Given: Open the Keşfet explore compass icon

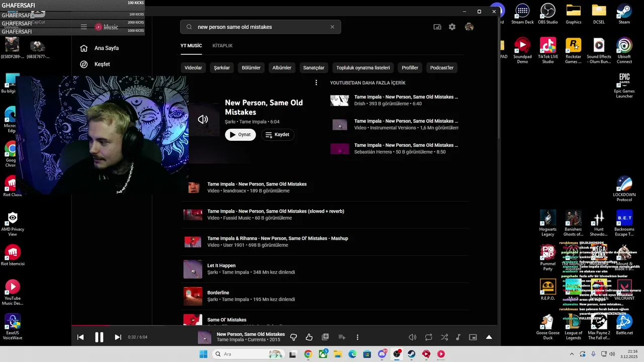Looking at the screenshot, I should (x=84, y=64).
